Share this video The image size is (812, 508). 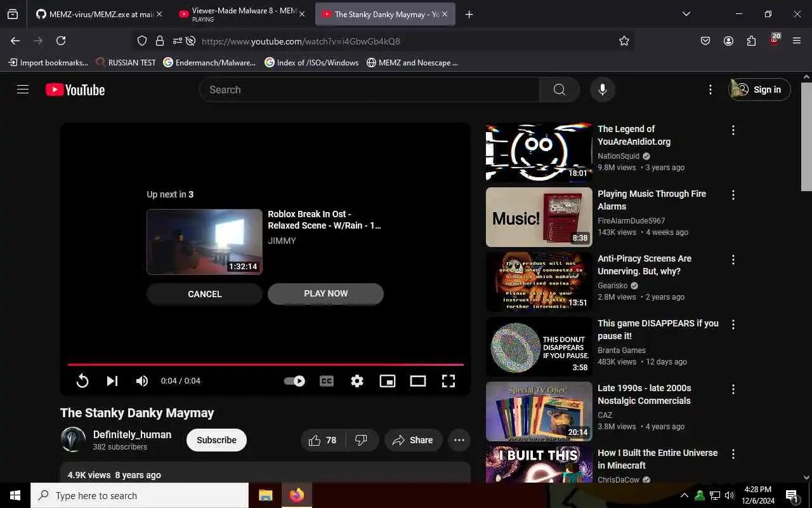coord(413,440)
